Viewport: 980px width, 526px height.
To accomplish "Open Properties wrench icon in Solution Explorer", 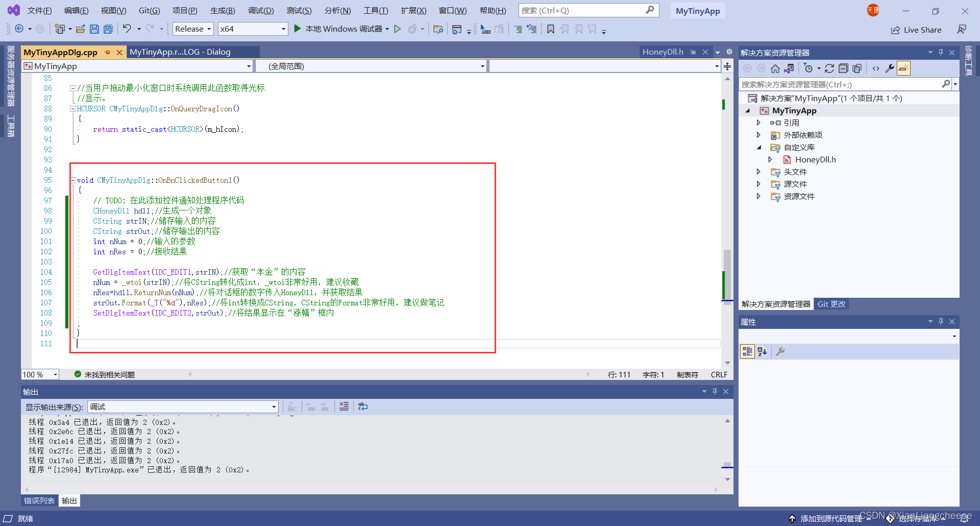I will [x=890, y=68].
